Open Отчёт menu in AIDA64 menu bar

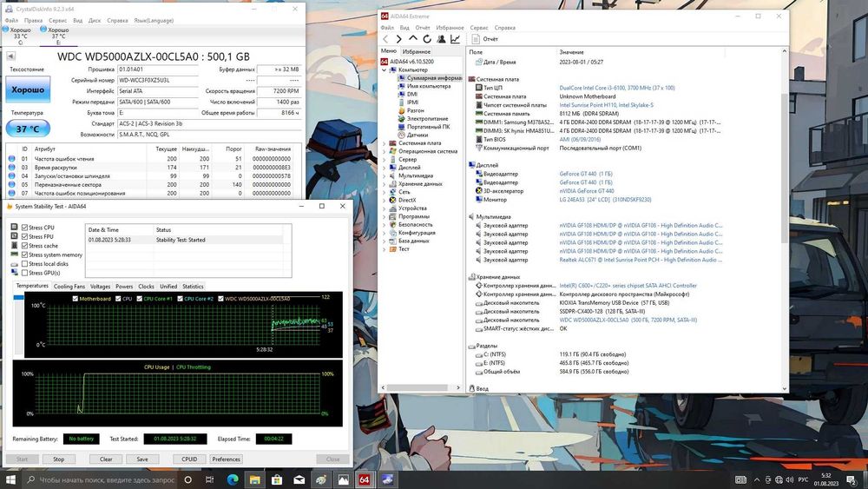pos(423,28)
